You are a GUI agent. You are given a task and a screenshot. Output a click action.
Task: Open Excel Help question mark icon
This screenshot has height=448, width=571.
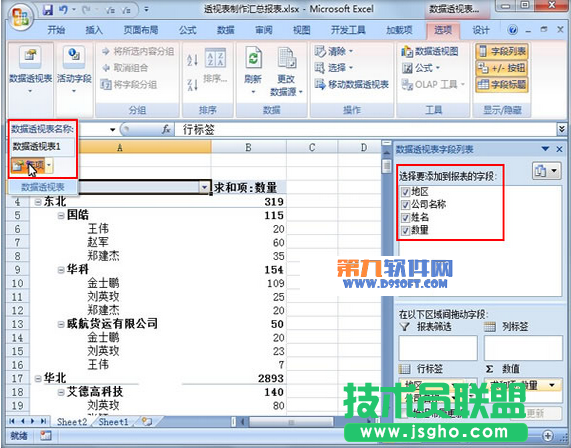coord(513,30)
